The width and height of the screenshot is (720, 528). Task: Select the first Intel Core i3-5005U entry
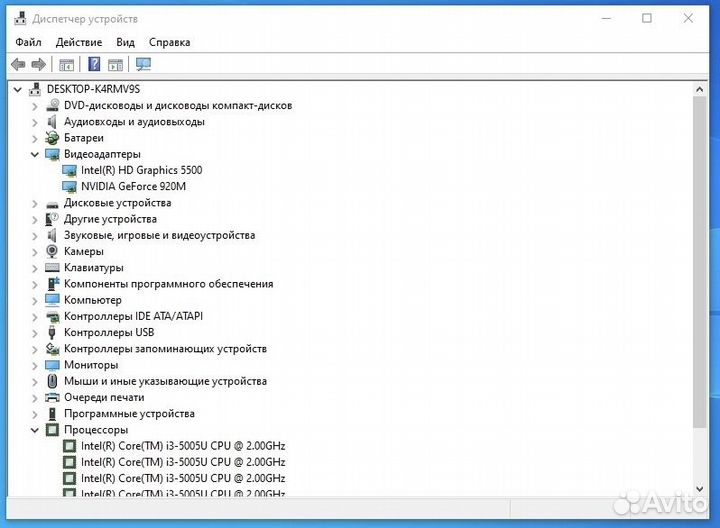pyautogui.click(x=183, y=446)
